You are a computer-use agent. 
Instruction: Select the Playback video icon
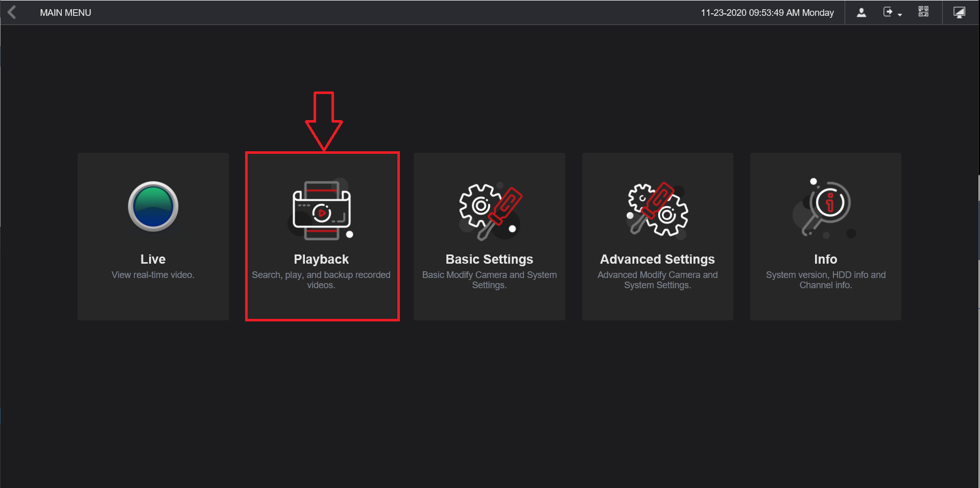321,211
